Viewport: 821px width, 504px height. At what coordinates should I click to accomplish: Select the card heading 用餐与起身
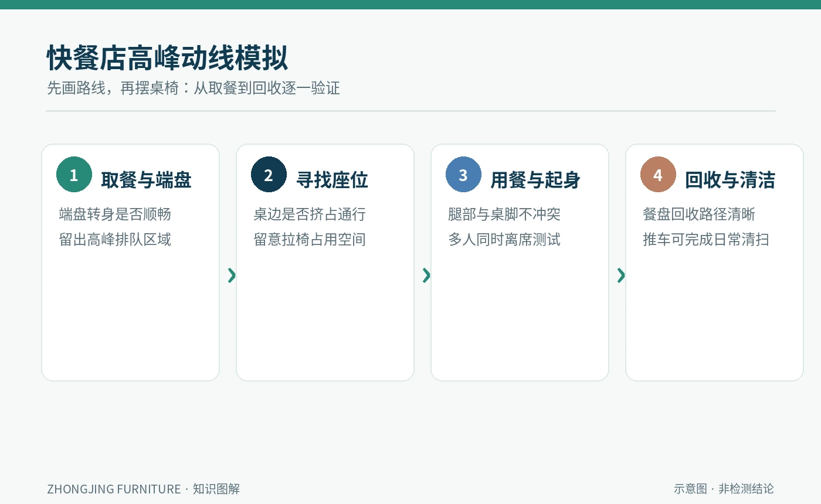[x=535, y=180]
